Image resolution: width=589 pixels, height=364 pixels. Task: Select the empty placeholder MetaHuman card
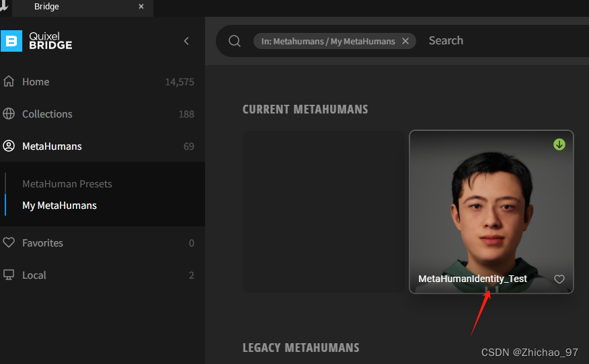point(324,212)
